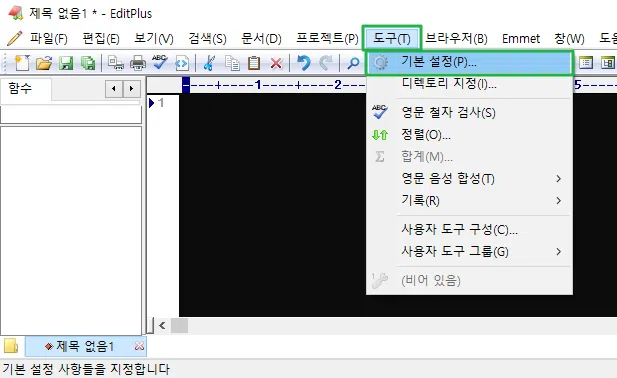Click the window layout icon at toolbar end
Image resolution: width=617 pixels, height=378 pixels.
[608, 63]
